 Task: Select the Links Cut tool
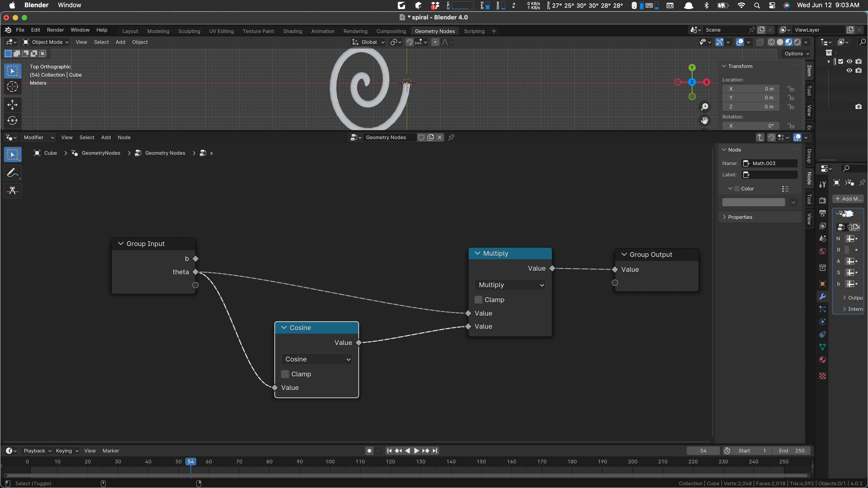(12, 191)
